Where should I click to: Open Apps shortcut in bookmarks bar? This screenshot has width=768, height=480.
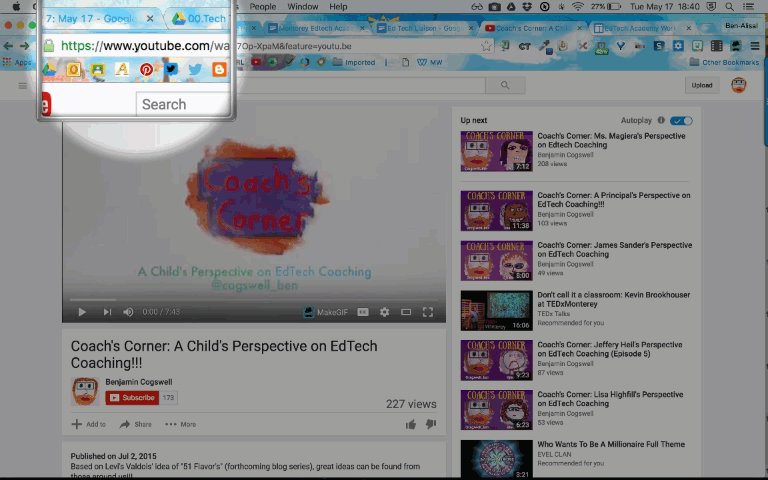(x=17, y=62)
